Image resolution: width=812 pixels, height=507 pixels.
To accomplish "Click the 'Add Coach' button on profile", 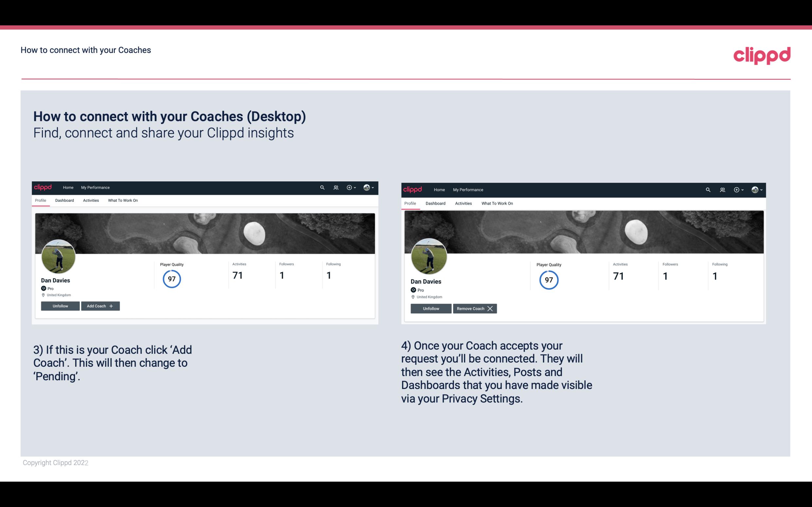I will (99, 306).
